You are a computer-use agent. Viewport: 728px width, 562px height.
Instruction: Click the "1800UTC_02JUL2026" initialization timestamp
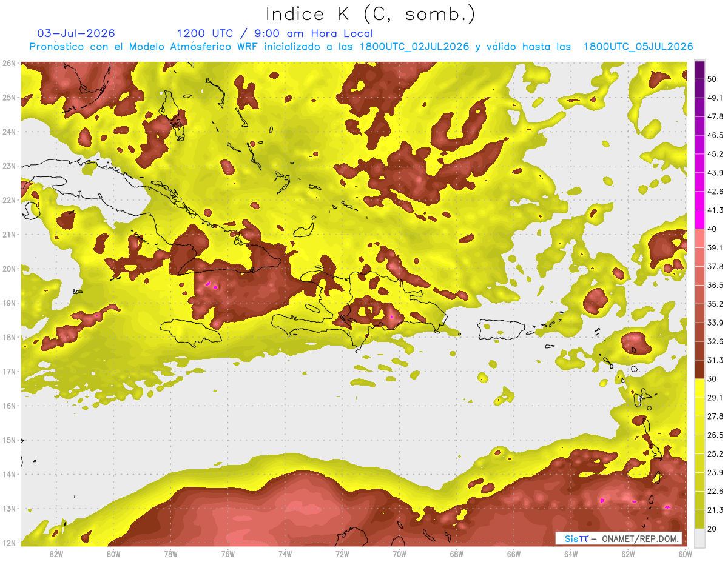(414, 47)
